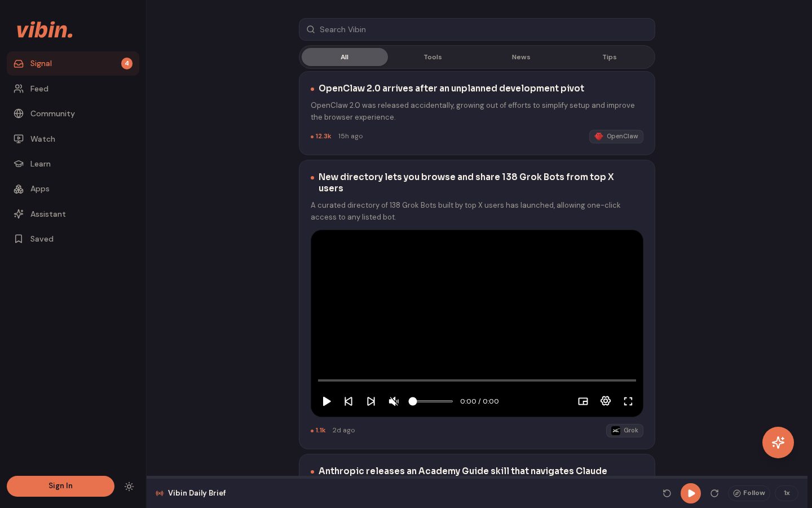The height and width of the screenshot is (508, 812).
Task: View Saved items
Action: click(x=73, y=239)
